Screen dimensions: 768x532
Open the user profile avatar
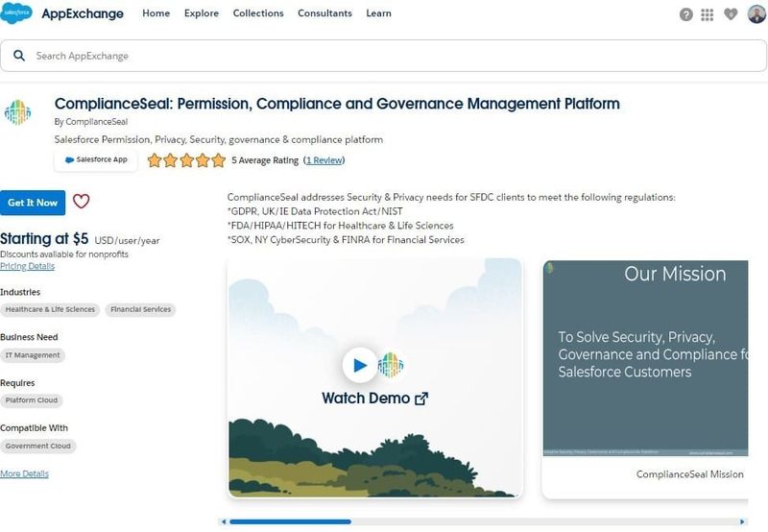pos(756,14)
